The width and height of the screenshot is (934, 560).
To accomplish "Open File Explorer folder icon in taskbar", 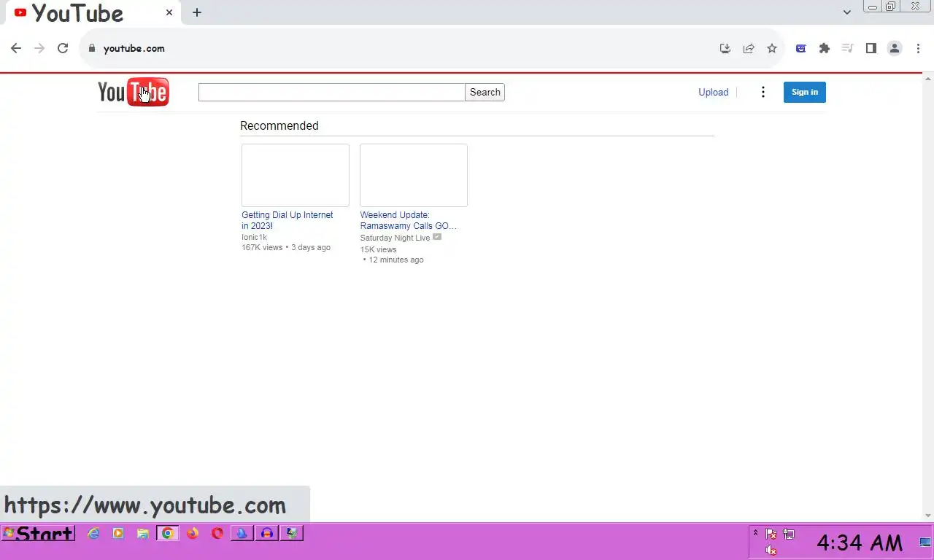I will pyautogui.click(x=143, y=534).
